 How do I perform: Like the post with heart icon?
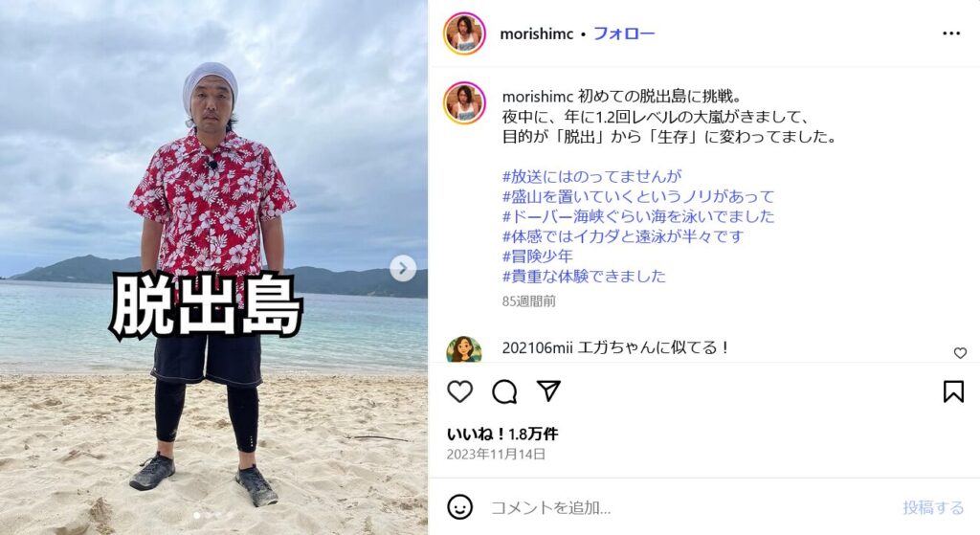click(x=460, y=391)
